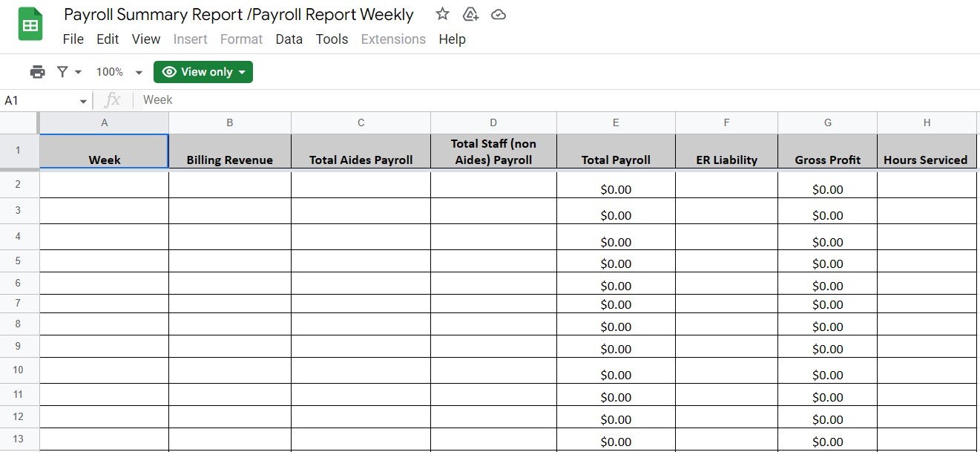Open the View only eye icon button
980x452 pixels.
[170, 71]
